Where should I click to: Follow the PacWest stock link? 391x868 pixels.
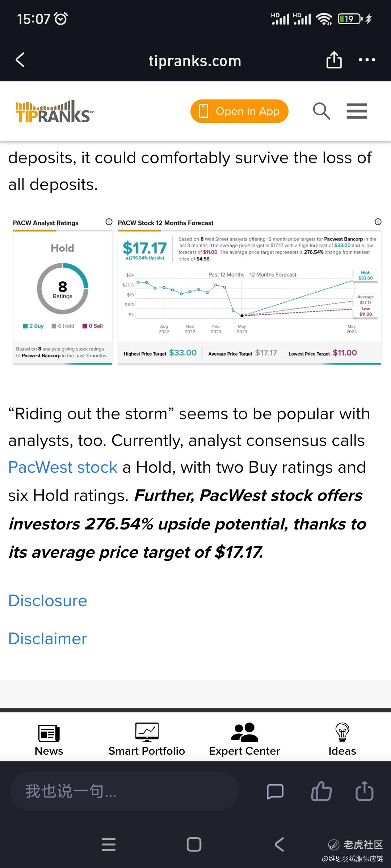click(x=63, y=467)
